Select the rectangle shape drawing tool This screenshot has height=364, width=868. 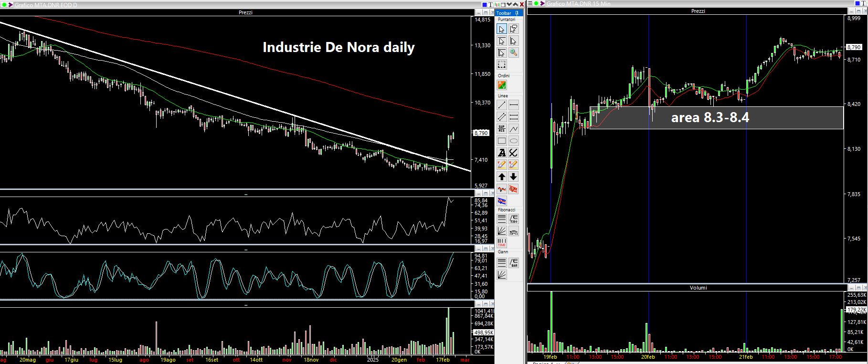click(502, 141)
